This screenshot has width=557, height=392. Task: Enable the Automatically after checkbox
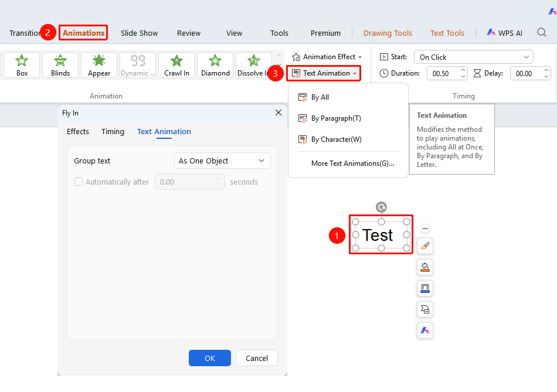tap(78, 182)
